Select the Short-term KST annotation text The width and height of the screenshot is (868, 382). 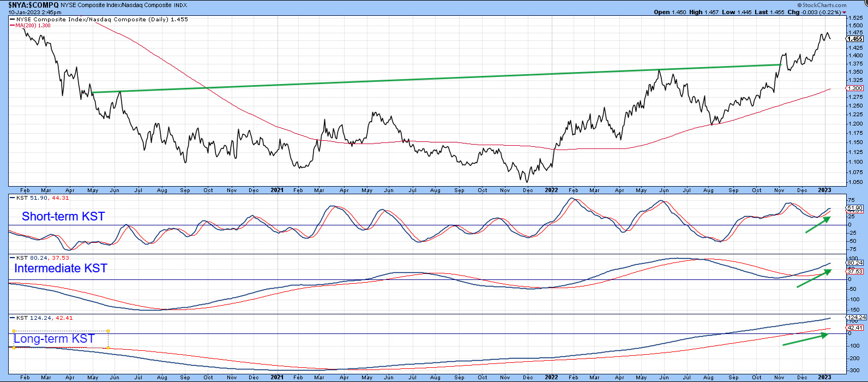coord(63,217)
